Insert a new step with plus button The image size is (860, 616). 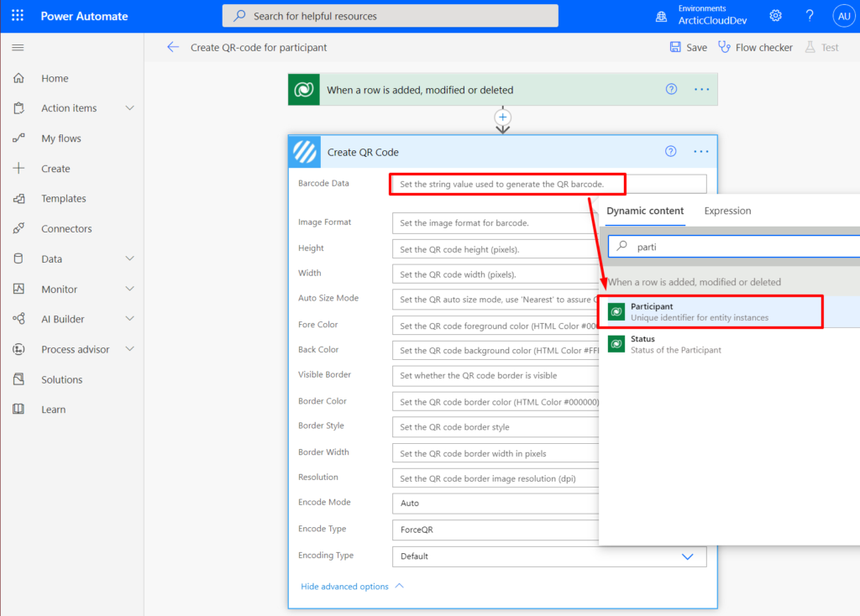coord(503,117)
